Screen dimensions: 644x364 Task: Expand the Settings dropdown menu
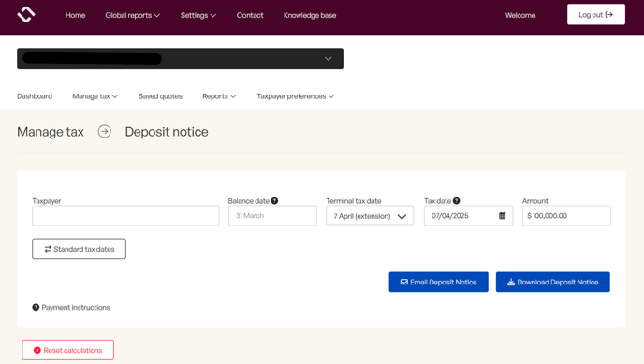pos(198,15)
